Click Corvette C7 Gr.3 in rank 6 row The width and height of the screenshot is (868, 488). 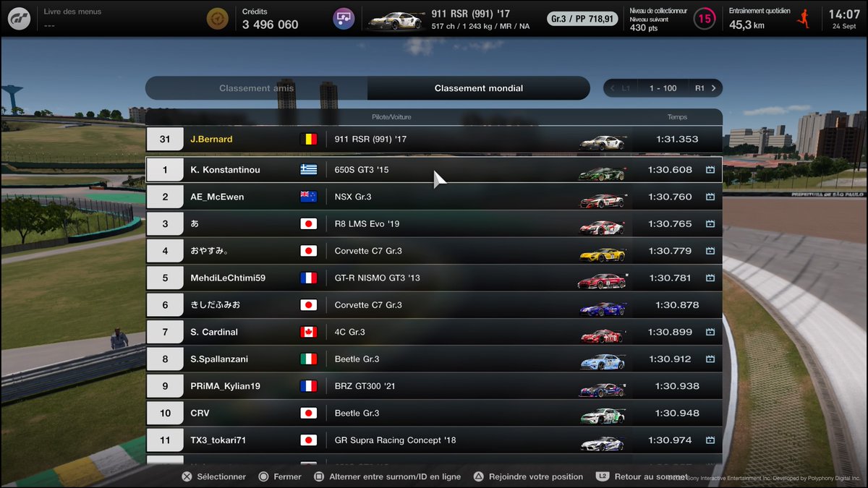pos(368,305)
